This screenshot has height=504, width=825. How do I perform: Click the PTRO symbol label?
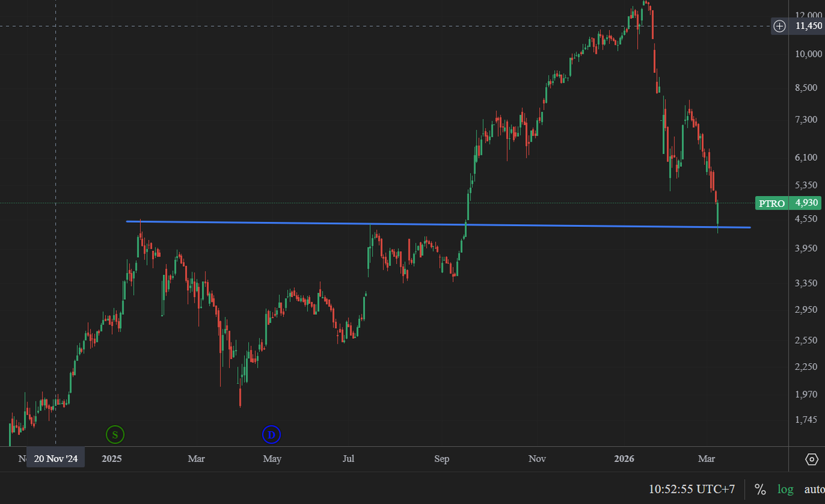(772, 203)
